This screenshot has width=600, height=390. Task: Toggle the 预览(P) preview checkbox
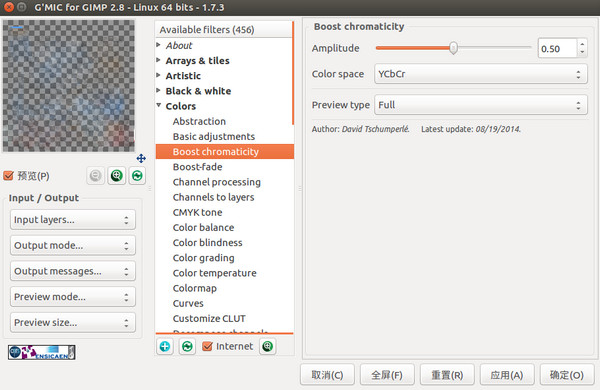(8, 176)
